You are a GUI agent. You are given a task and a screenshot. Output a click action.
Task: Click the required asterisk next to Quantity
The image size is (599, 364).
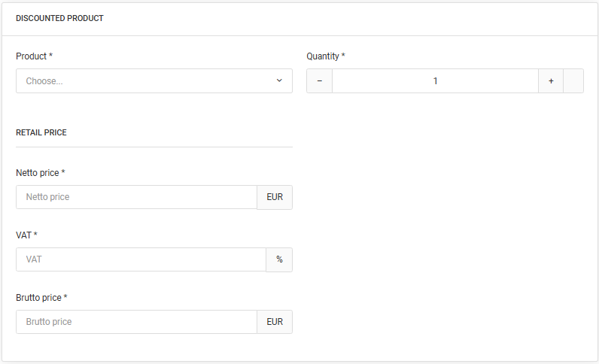343,56
